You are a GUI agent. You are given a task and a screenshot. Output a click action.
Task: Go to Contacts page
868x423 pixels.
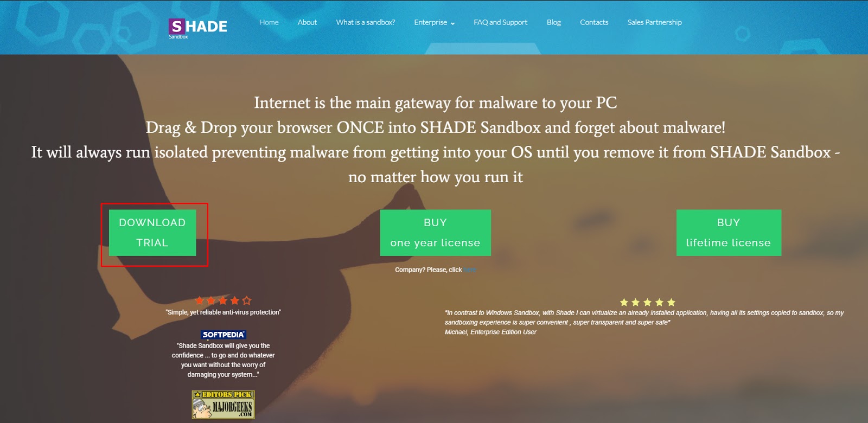pyautogui.click(x=594, y=22)
